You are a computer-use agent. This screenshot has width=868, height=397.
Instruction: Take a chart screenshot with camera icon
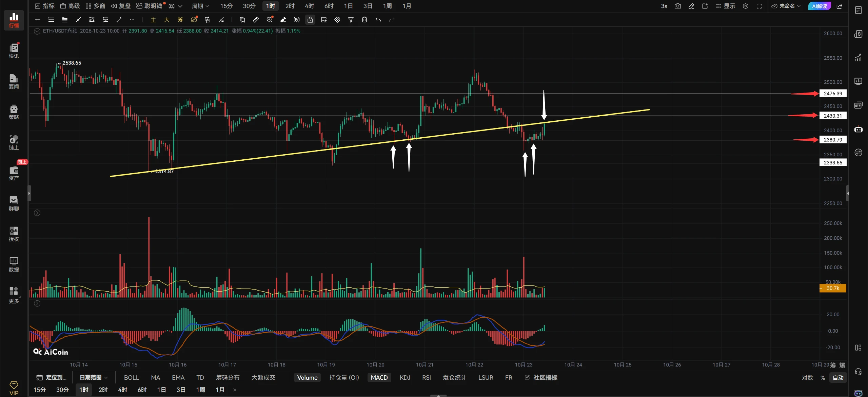pyautogui.click(x=678, y=6)
